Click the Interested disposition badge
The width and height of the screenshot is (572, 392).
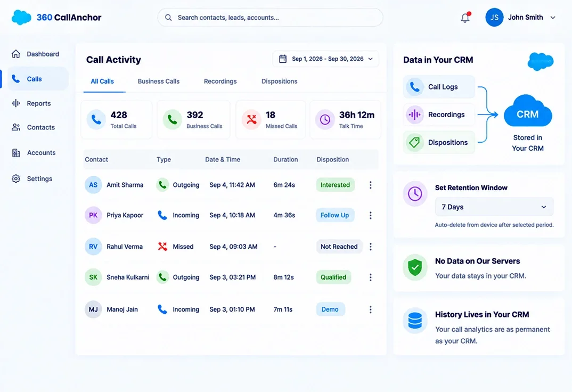[335, 185]
